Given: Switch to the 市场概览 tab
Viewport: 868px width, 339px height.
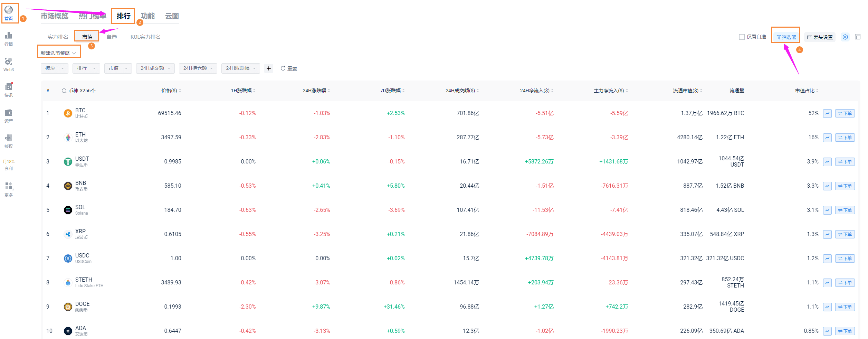Looking at the screenshot, I should pyautogui.click(x=55, y=16).
